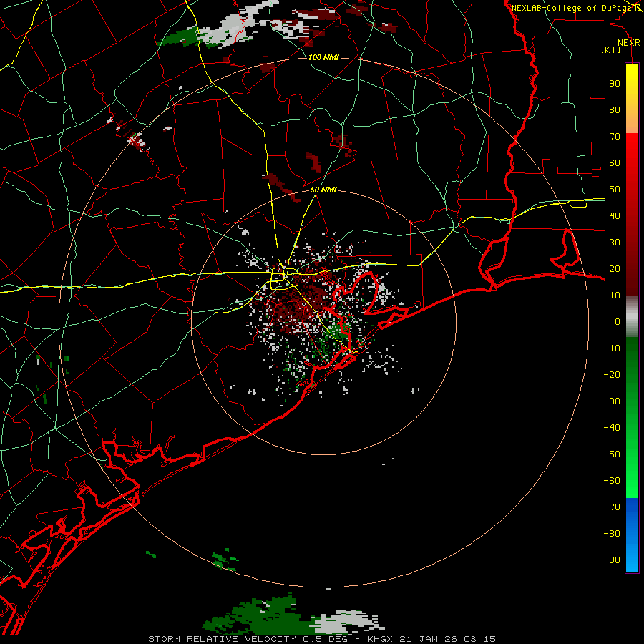Click the -50 value on velocity scale
Image resolution: width=644 pixels, height=644 pixels.
pos(612,454)
